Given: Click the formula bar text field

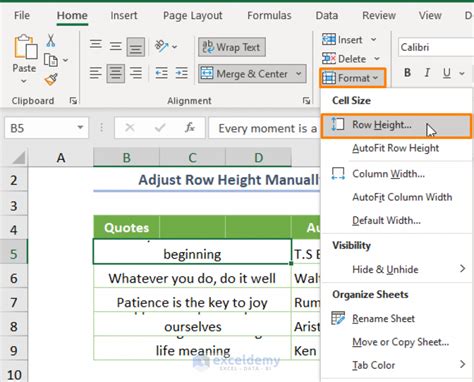Looking at the screenshot, I should [x=265, y=128].
